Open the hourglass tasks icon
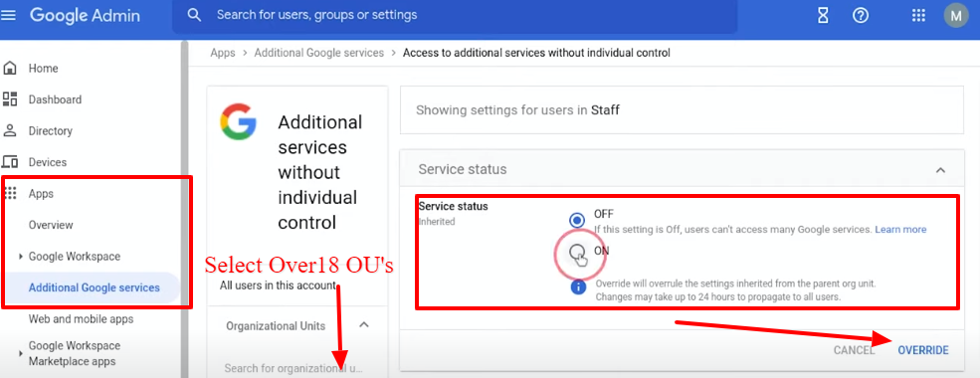This screenshot has height=378, width=980. (x=824, y=16)
